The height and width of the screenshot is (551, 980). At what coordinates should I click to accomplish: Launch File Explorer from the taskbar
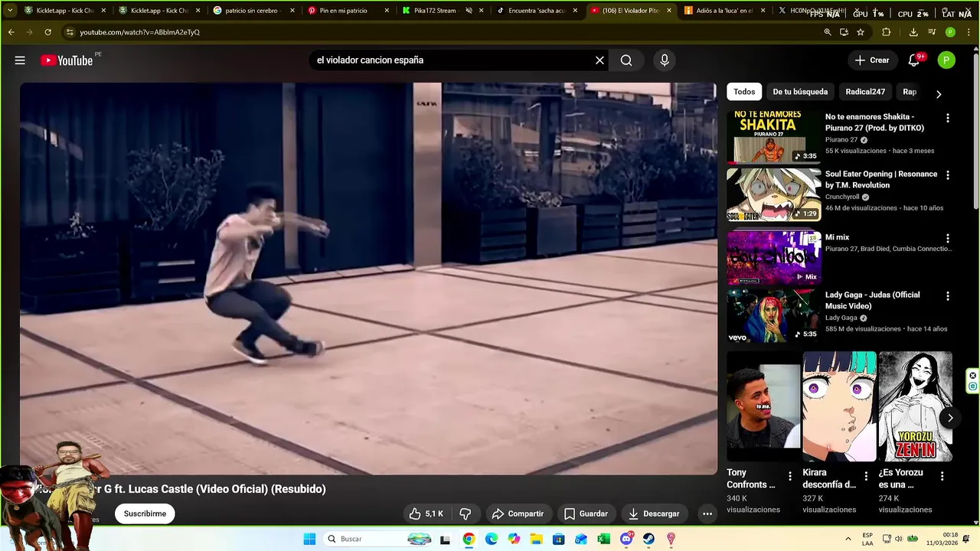(536, 539)
